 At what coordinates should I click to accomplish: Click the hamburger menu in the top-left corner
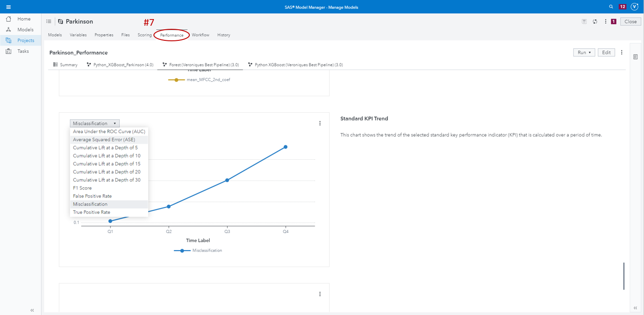8,7
